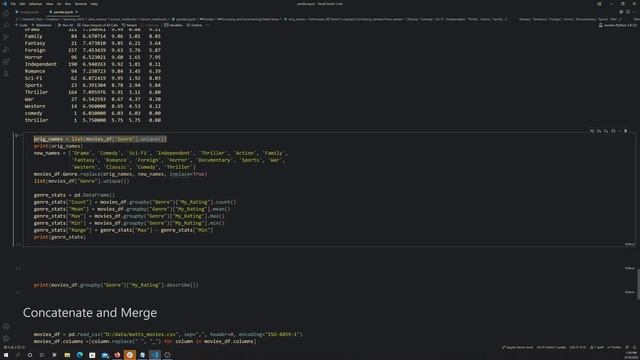The height and width of the screenshot is (360, 640).
Task: Execute cells above from cell toolbar
Action: point(599,131)
